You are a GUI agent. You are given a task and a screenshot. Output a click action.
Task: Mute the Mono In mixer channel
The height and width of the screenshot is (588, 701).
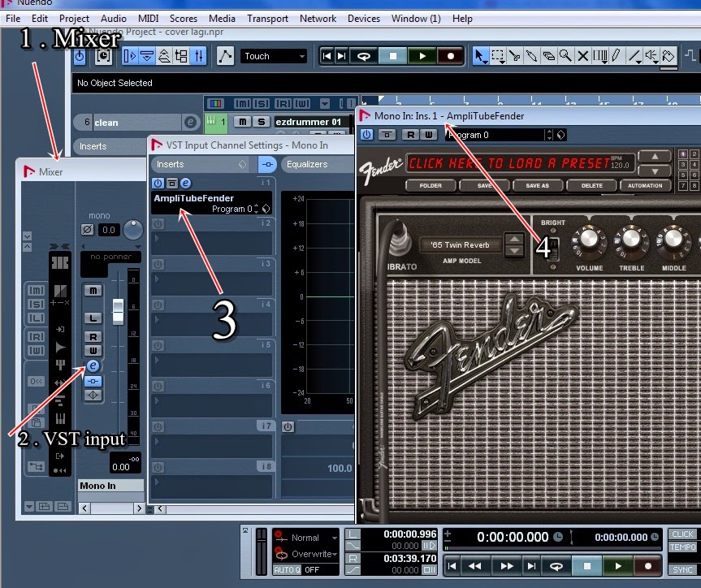(93, 291)
